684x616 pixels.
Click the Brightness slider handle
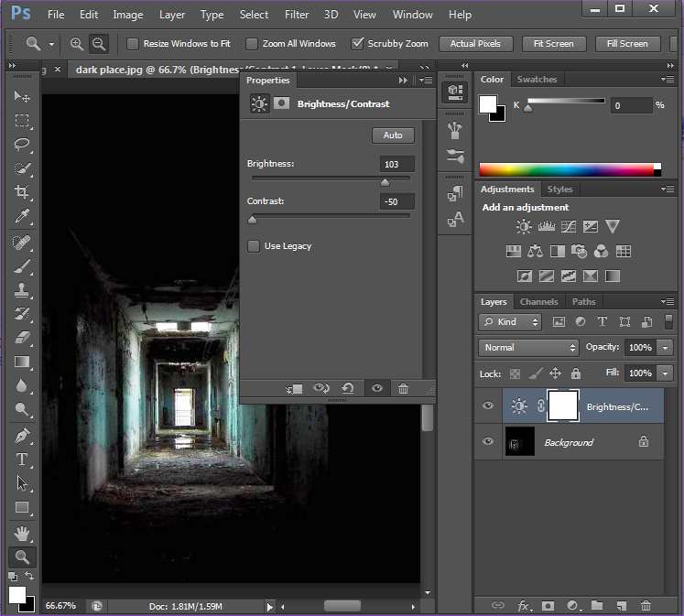click(x=385, y=182)
